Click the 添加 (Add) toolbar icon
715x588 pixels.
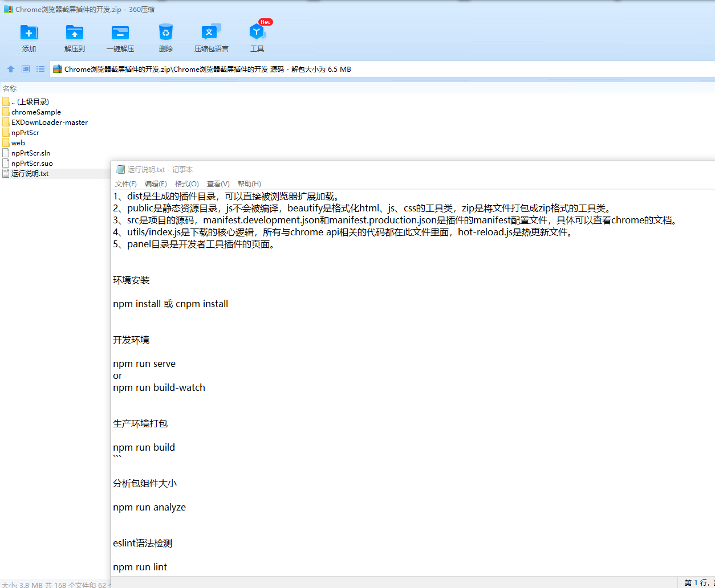tap(29, 32)
